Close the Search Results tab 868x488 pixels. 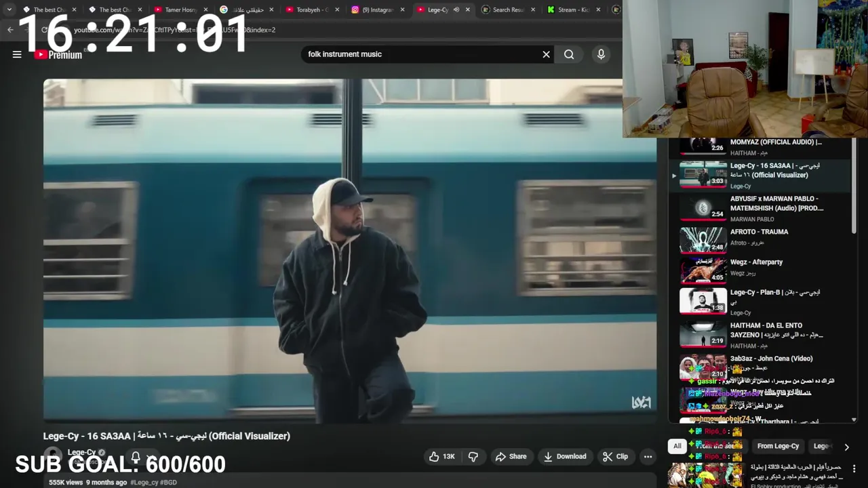(x=533, y=9)
